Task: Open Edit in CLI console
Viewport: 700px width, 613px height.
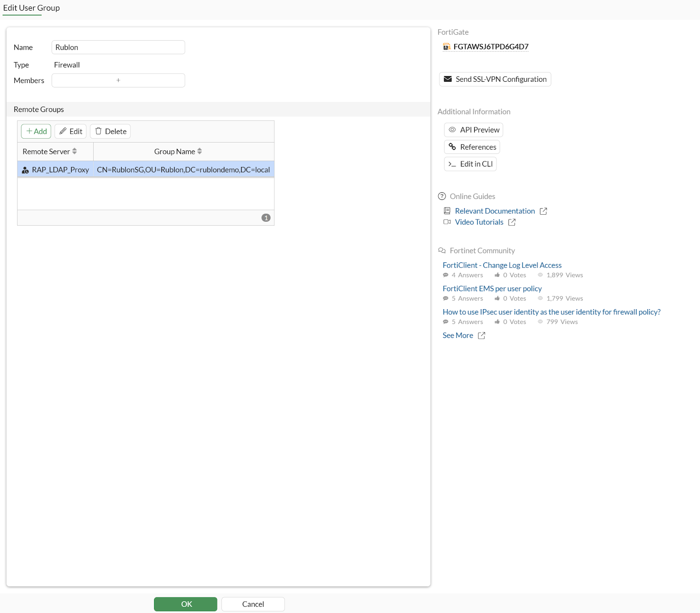Action: [x=470, y=164]
